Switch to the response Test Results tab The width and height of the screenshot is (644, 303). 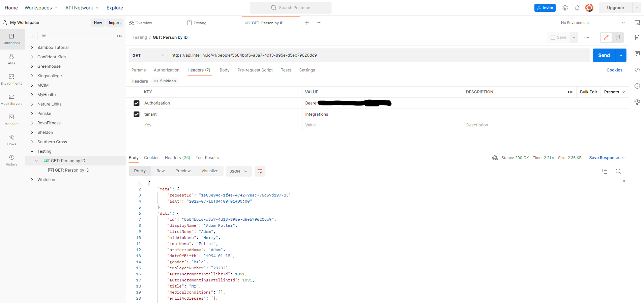pos(207,158)
